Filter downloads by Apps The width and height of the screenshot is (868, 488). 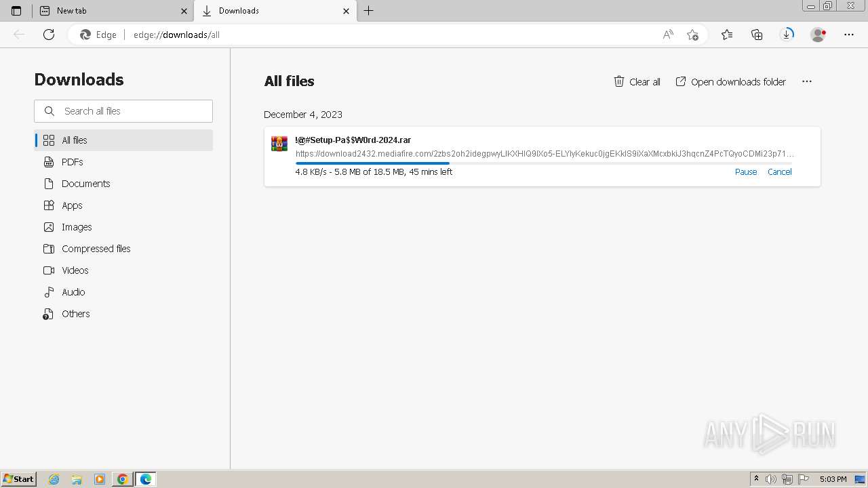click(123, 205)
